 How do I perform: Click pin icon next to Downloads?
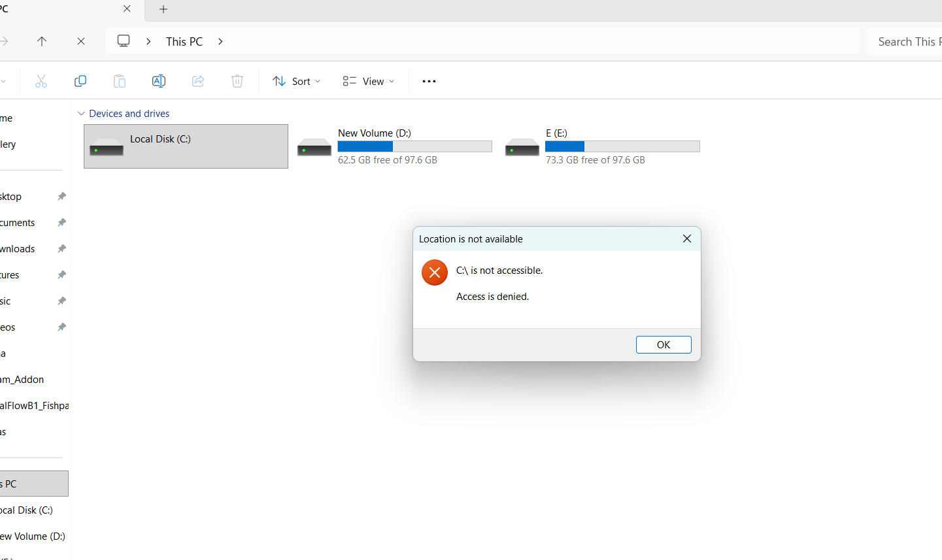point(61,248)
